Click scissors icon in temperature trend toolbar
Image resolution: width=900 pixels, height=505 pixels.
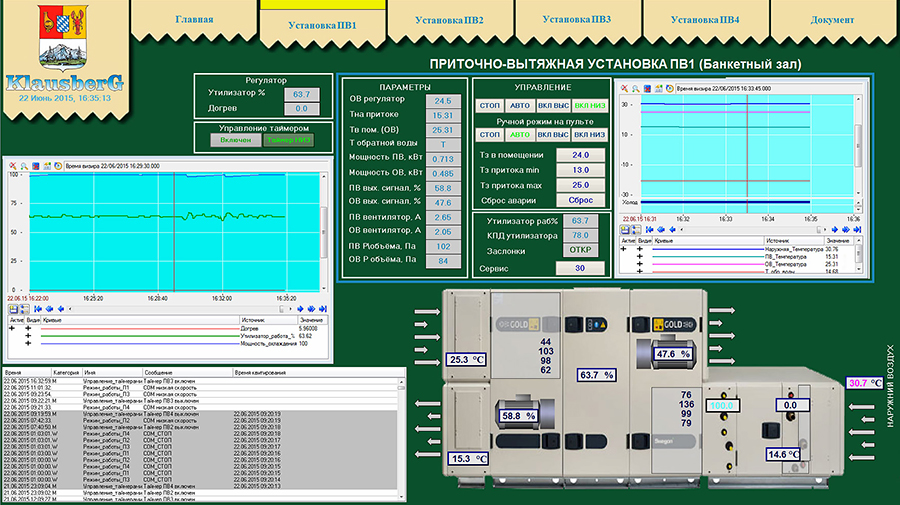(624, 88)
